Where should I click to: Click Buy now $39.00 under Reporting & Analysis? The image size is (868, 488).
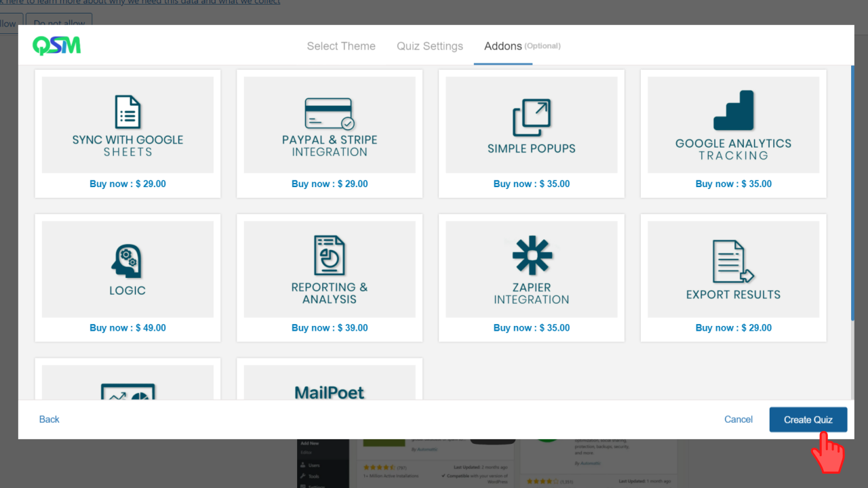pyautogui.click(x=330, y=327)
